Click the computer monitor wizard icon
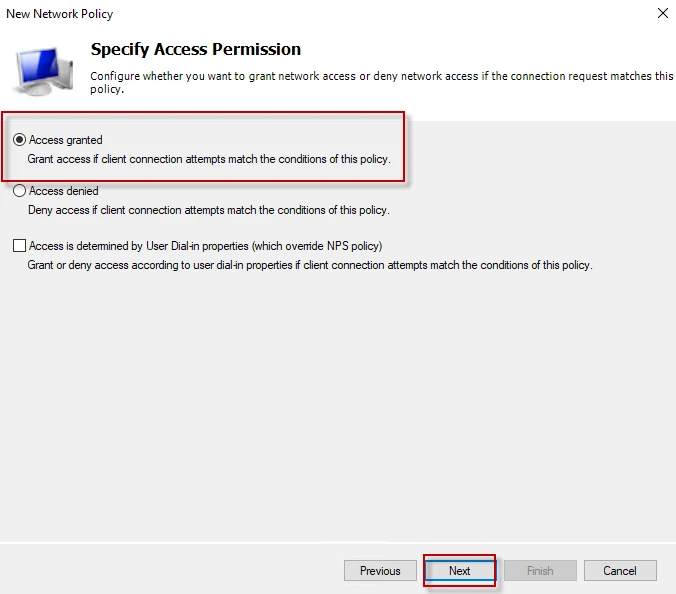Viewport: 676px width, 594px height. pos(44,68)
